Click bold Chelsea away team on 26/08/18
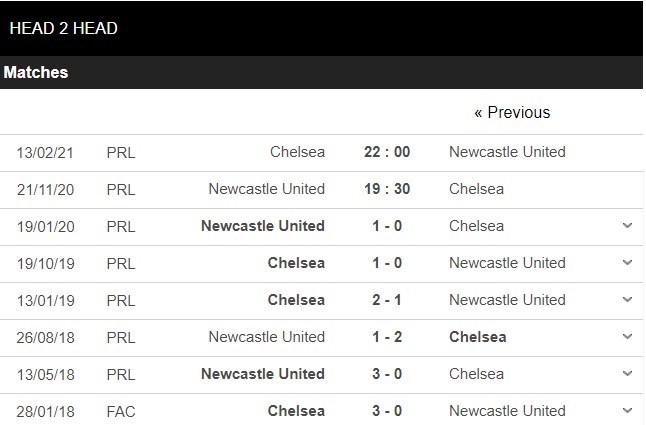 pyautogui.click(x=478, y=337)
